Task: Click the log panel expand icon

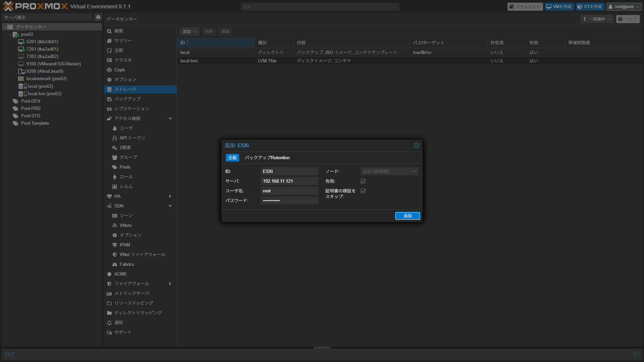Action: (636, 354)
